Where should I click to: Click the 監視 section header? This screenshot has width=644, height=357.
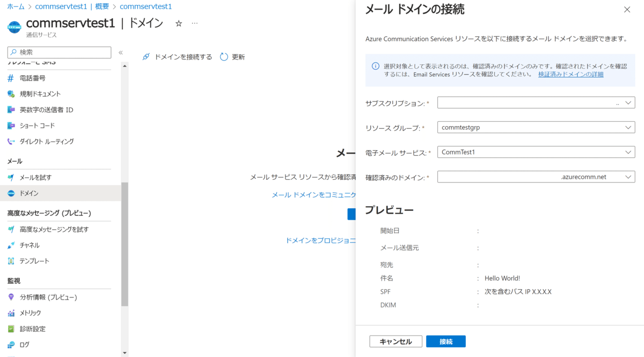pyautogui.click(x=14, y=281)
